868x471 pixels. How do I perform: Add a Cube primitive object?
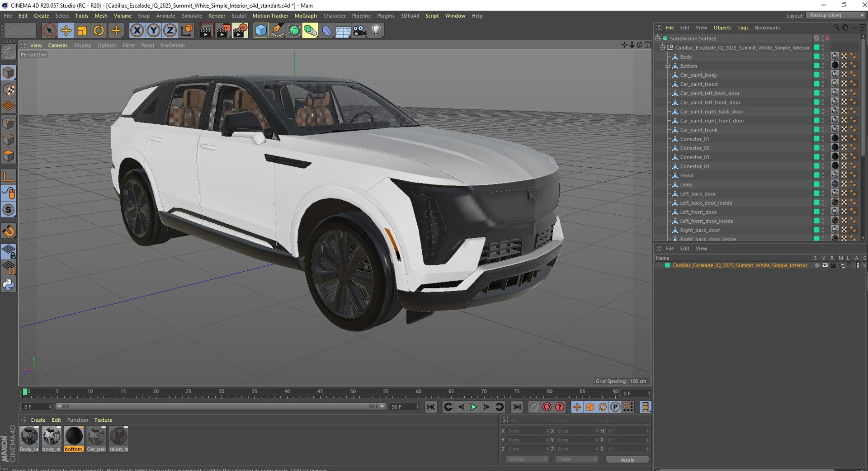(x=261, y=31)
